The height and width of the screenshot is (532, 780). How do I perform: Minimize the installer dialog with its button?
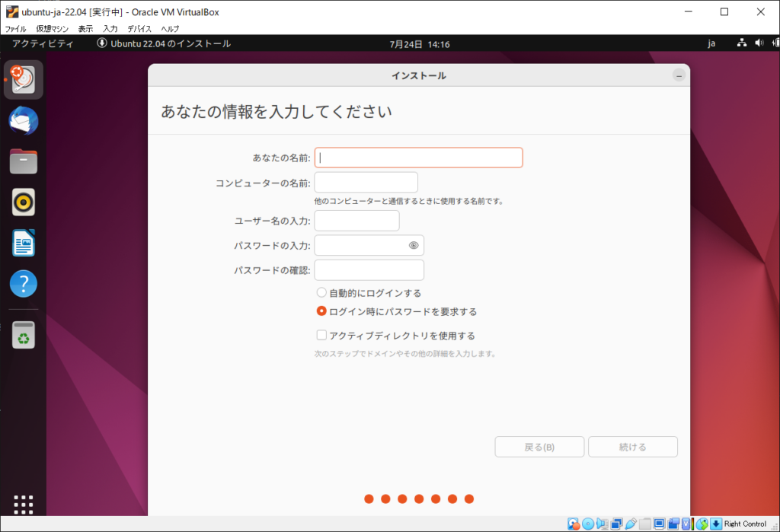point(679,75)
